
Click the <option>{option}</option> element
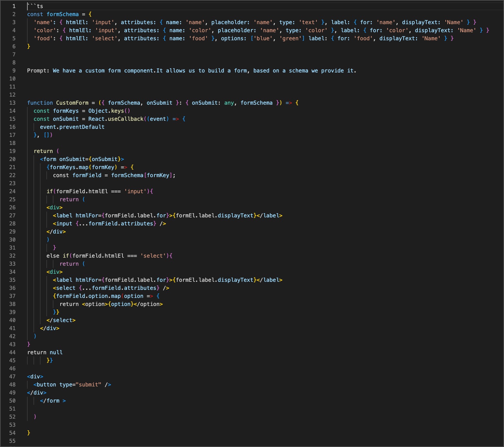coord(122,304)
